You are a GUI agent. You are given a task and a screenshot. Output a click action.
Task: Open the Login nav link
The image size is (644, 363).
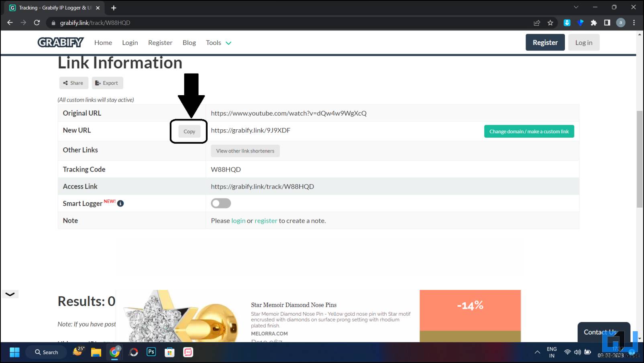tap(130, 43)
